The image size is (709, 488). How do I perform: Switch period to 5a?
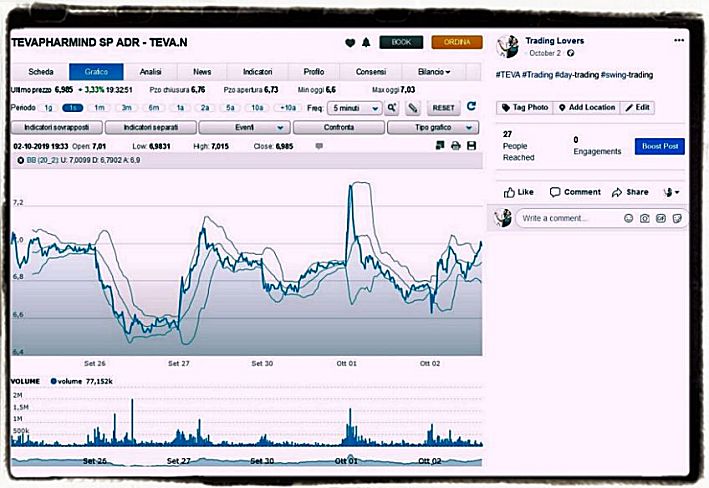(230, 108)
